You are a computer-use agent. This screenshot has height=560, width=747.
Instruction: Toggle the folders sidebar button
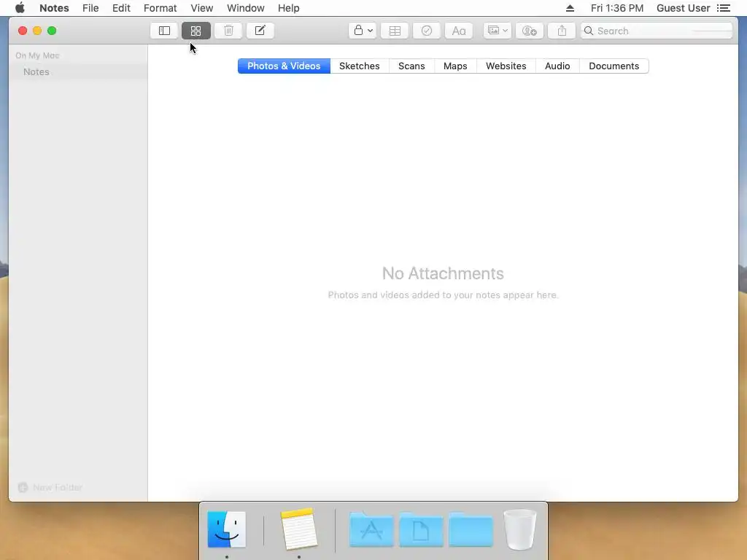164,31
